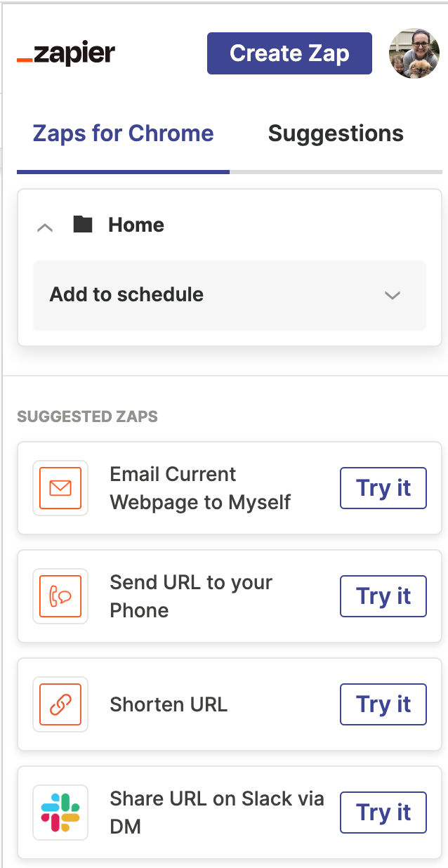This screenshot has height=868, width=448.
Task: Click the Slack logo icon
Action: (60, 813)
